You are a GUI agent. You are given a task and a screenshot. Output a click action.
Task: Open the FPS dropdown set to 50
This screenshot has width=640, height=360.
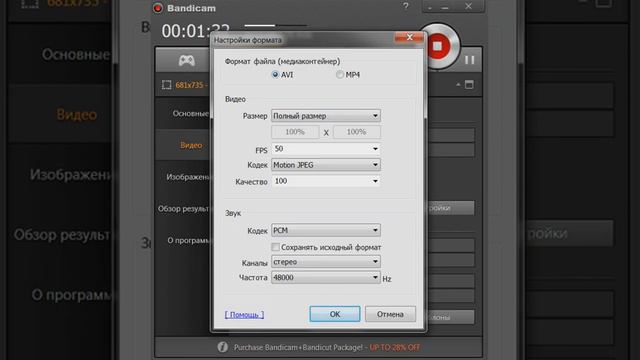(x=326, y=149)
